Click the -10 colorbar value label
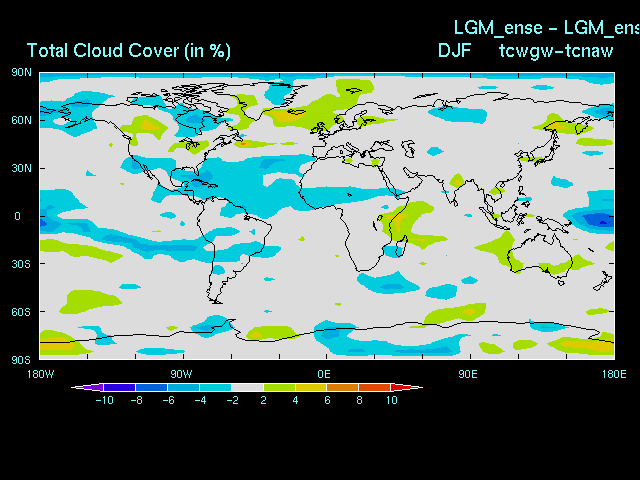 pyautogui.click(x=104, y=400)
